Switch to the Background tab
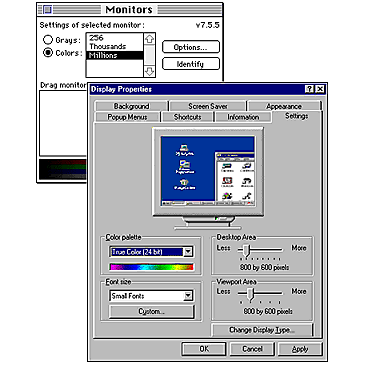The height and width of the screenshot is (365, 365). tap(131, 106)
